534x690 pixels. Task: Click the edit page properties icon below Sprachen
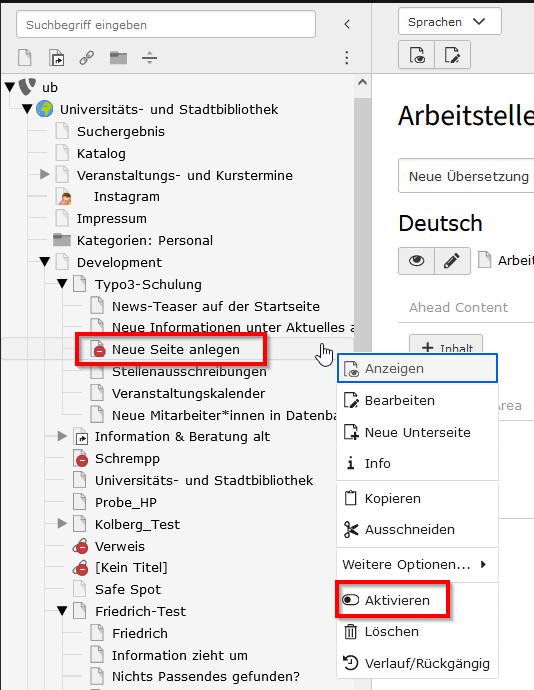point(453,55)
